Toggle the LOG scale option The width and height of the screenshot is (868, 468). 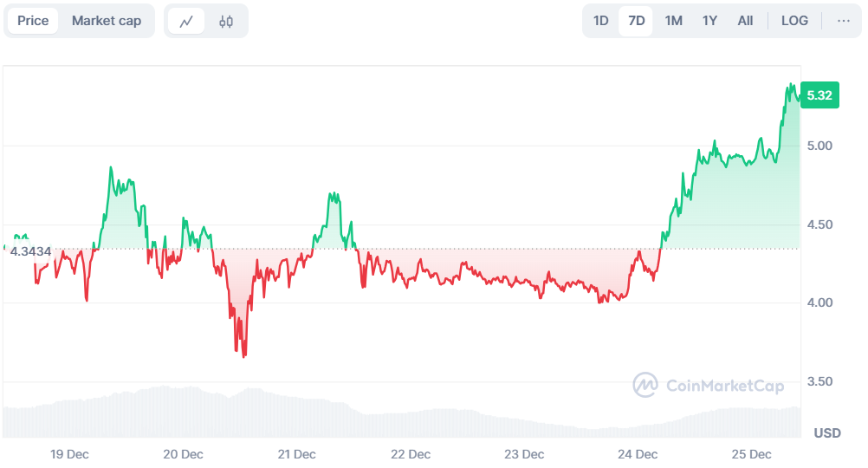pos(794,21)
